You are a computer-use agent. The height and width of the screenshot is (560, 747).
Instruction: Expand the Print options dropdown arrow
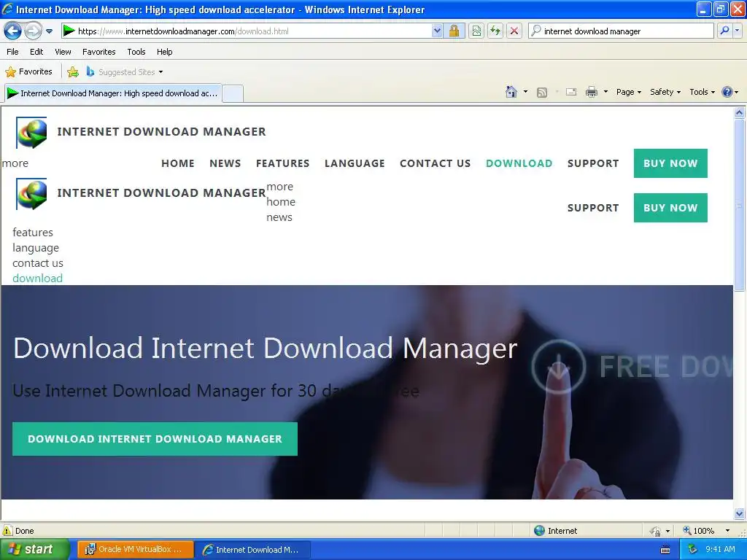point(606,92)
